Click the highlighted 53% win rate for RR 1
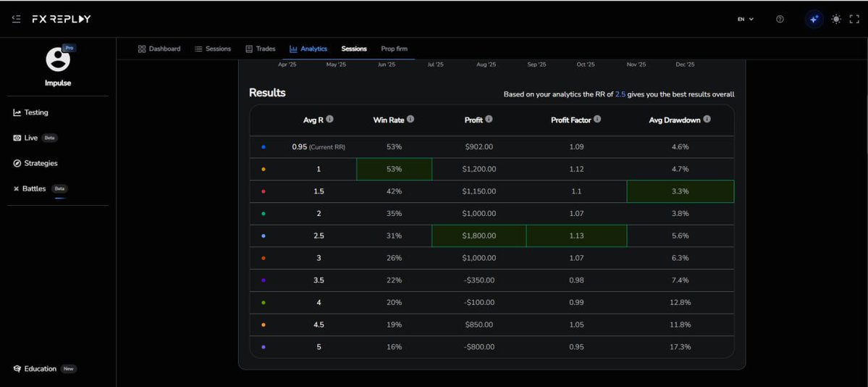 394,169
